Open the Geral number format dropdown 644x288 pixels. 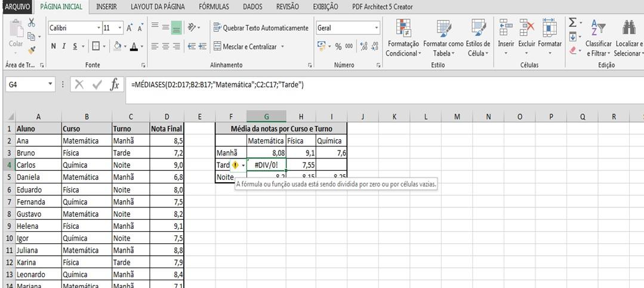coord(377,28)
